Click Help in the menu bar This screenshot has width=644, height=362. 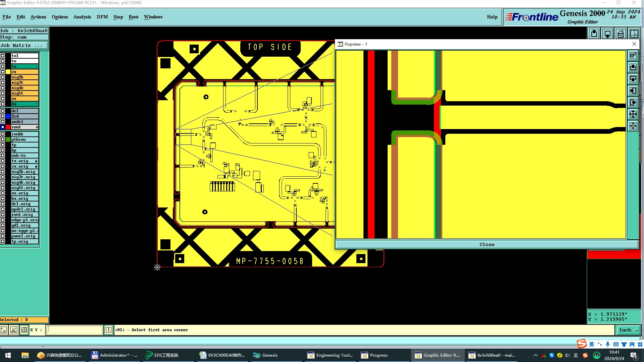pos(492,17)
